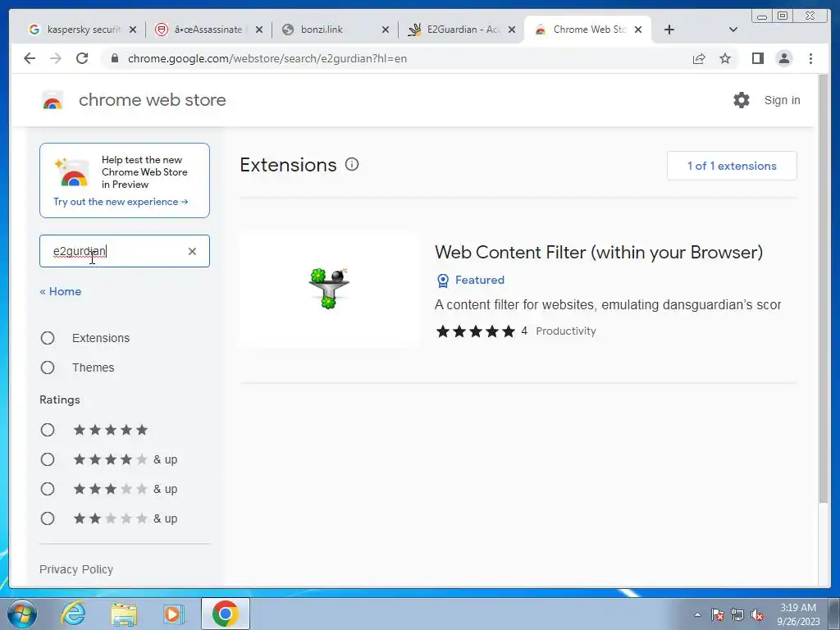Close the E2Guardian tab
This screenshot has height=630, width=840.
pyautogui.click(x=512, y=30)
